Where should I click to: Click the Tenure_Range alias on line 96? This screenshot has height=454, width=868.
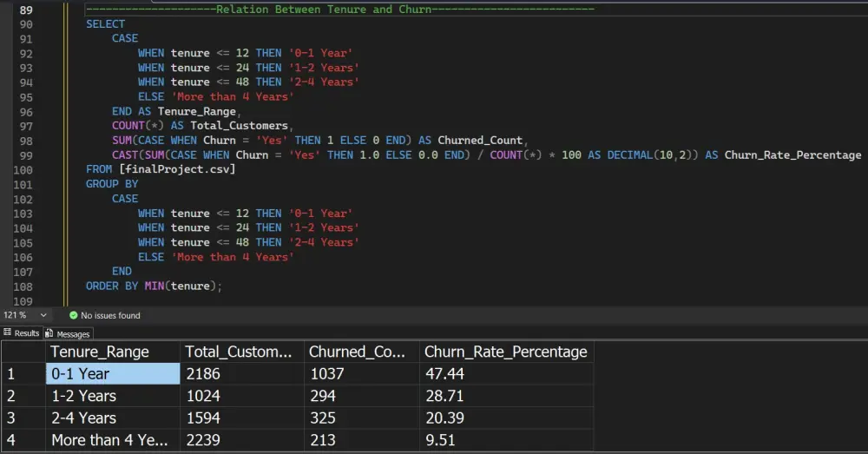click(x=196, y=111)
